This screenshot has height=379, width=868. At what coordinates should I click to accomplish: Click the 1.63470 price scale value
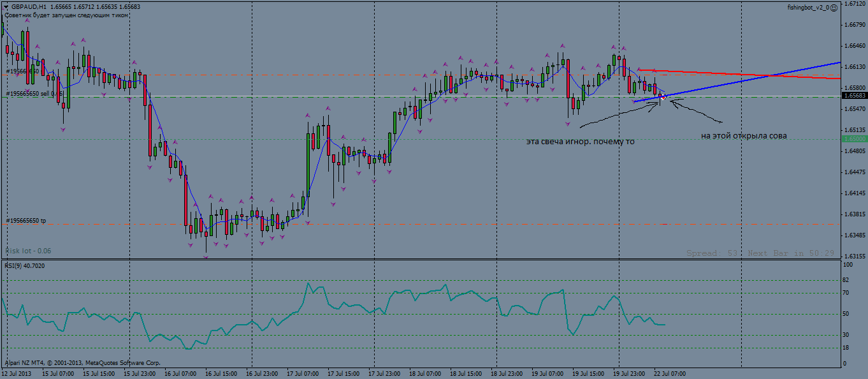click(x=854, y=235)
